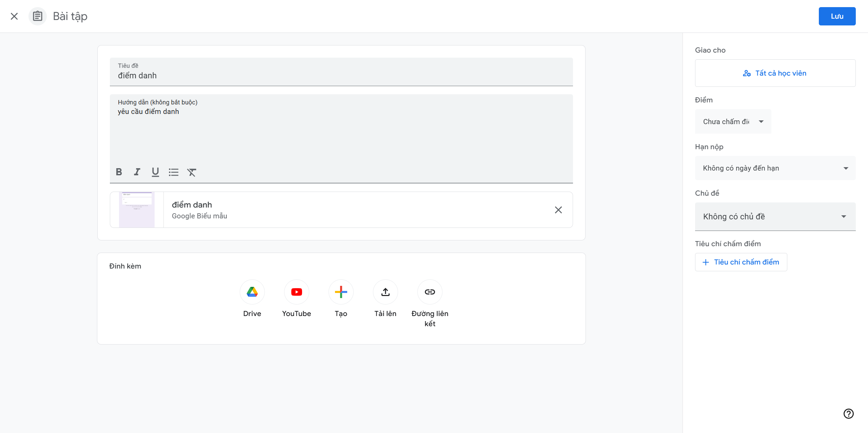The image size is (868, 433).
Task: Add a Tiêu chí chấm điểm rubric
Action: [741, 262]
